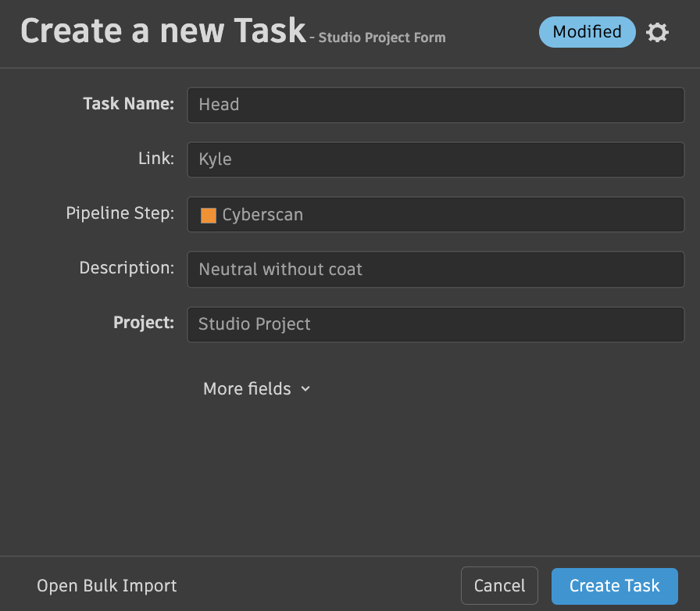Expand the More fields section
The height and width of the screenshot is (611, 700).
[x=247, y=389]
